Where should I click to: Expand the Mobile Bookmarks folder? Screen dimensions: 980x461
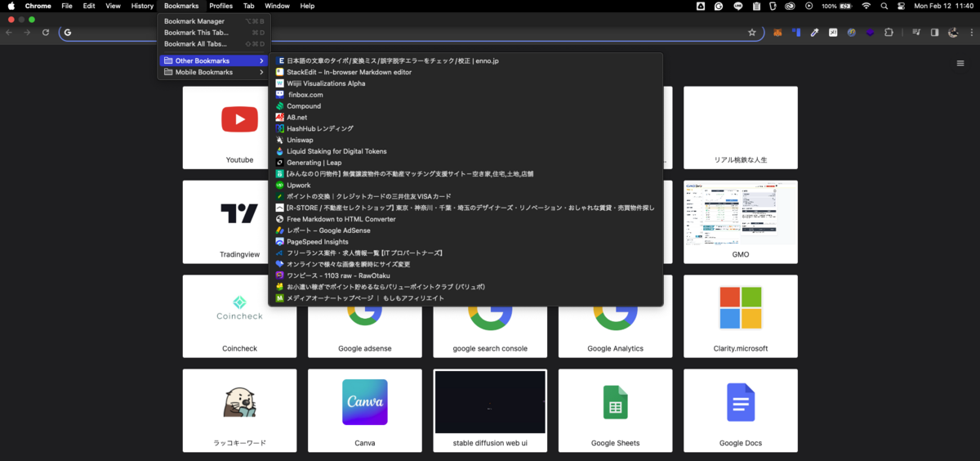click(x=214, y=72)
